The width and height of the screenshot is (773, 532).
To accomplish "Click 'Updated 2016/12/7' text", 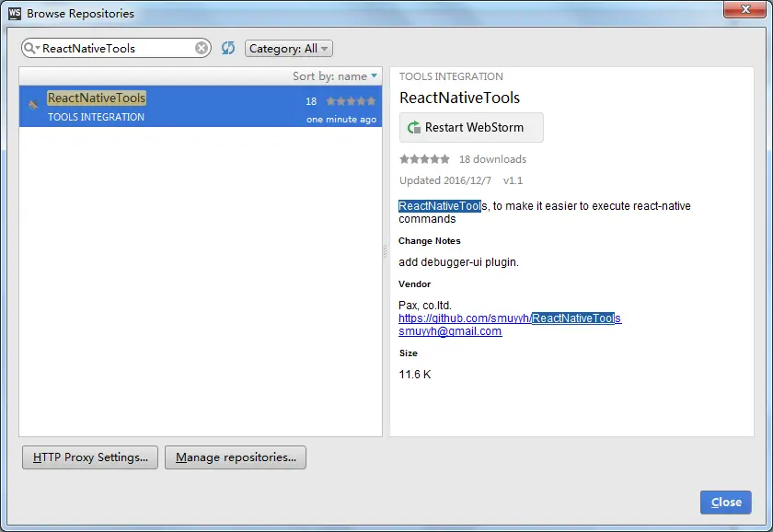I will (x=445, y=180).
